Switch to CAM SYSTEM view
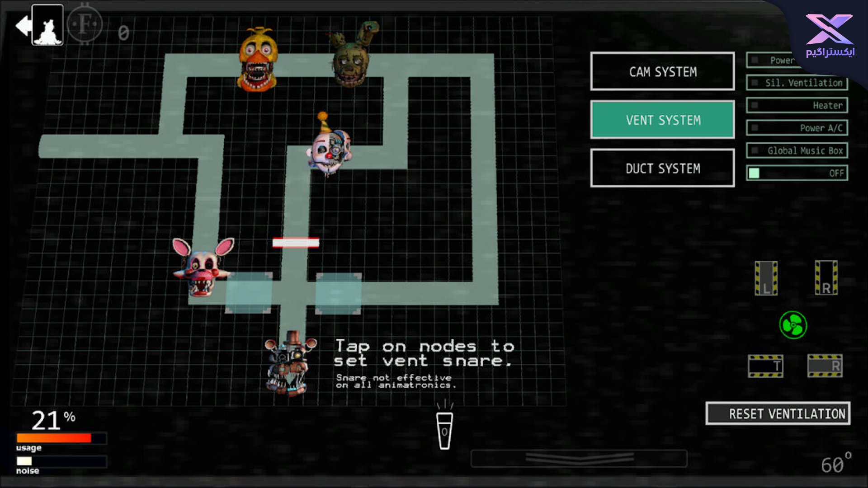The image size is (868, 488). 662,71
